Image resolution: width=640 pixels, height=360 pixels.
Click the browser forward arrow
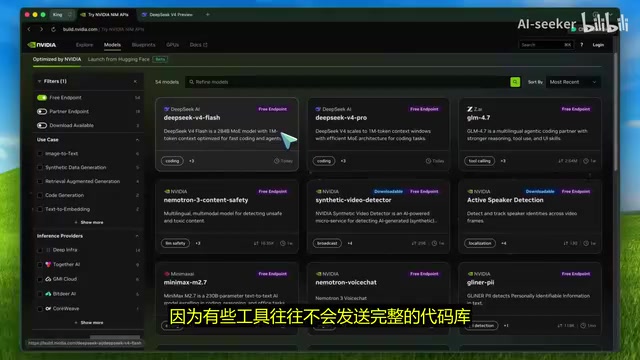tap(41, 29)
